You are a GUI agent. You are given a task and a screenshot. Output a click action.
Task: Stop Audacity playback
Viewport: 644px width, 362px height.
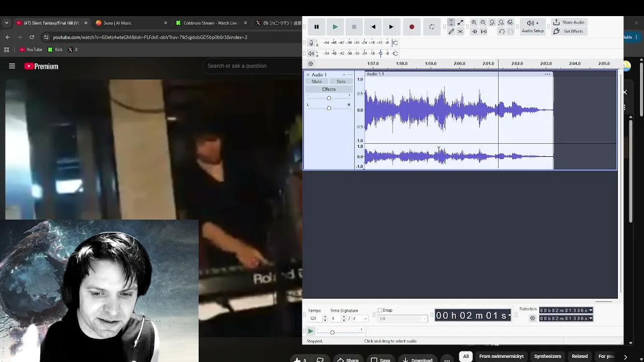point(354,27)
